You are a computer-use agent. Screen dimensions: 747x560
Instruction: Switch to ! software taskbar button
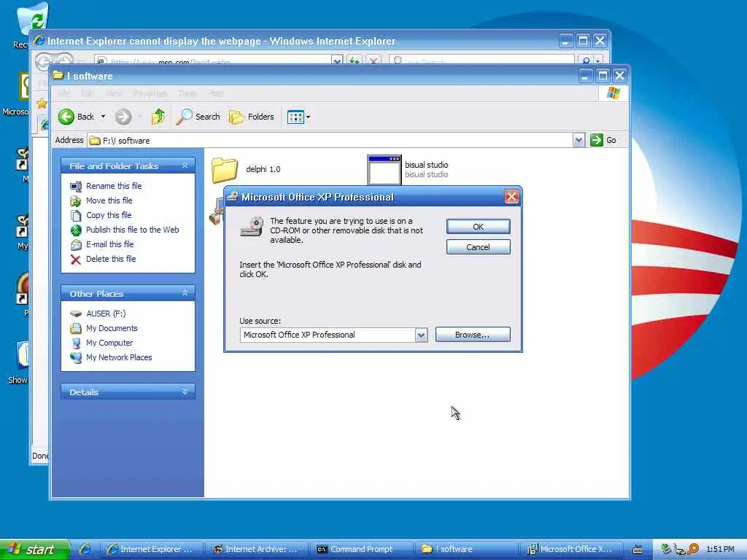pyautogui.click(x=468, y=550)
